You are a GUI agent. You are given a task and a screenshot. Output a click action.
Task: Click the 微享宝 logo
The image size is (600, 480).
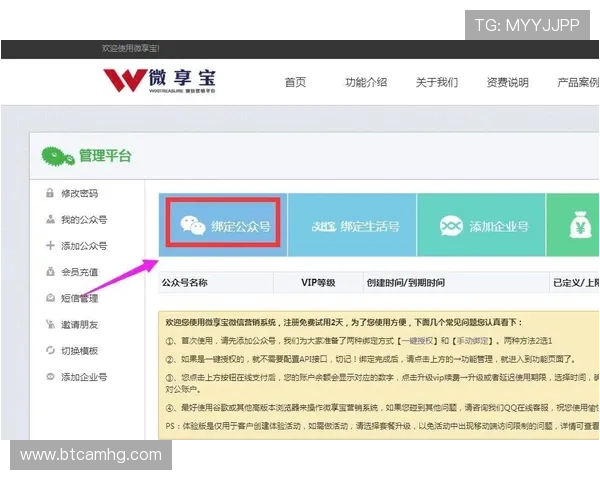click(x=160, y=80)
